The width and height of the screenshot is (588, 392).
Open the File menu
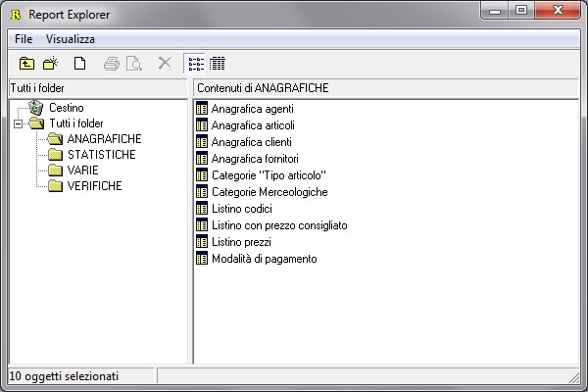(24, 39)
